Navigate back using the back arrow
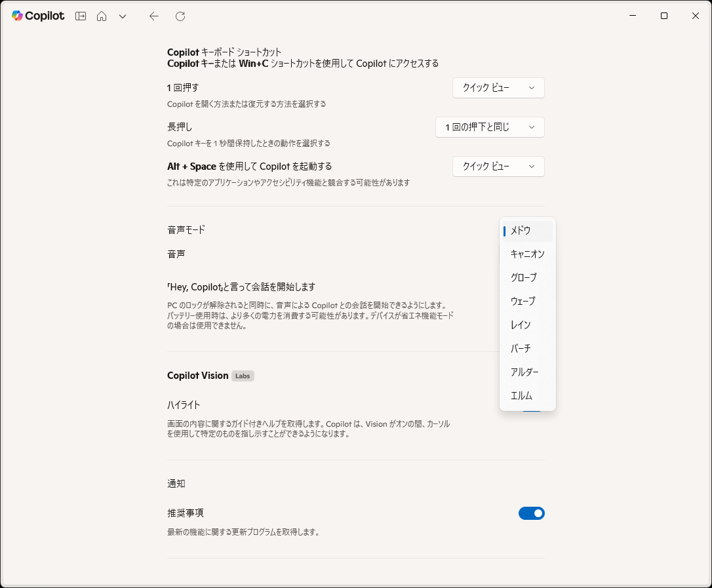 (x=153, y=16)
